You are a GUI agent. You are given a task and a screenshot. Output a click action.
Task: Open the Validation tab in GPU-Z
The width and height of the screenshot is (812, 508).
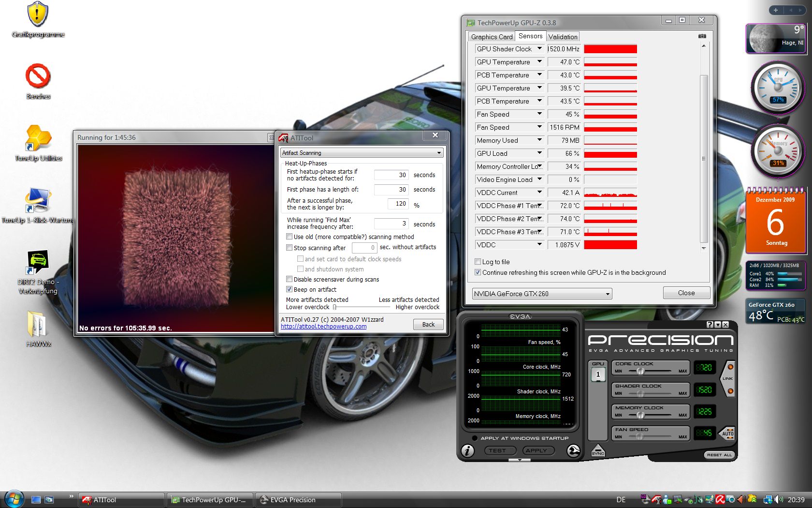[563, 37]
